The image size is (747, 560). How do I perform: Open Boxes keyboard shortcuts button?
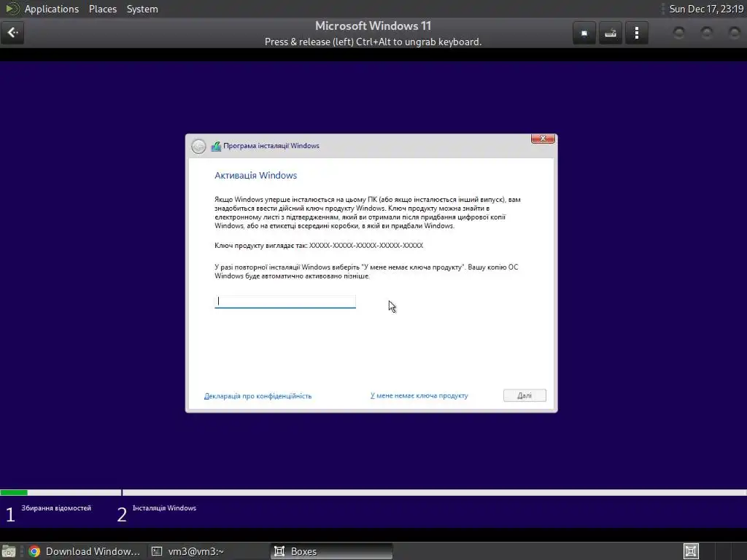point(611,34)
